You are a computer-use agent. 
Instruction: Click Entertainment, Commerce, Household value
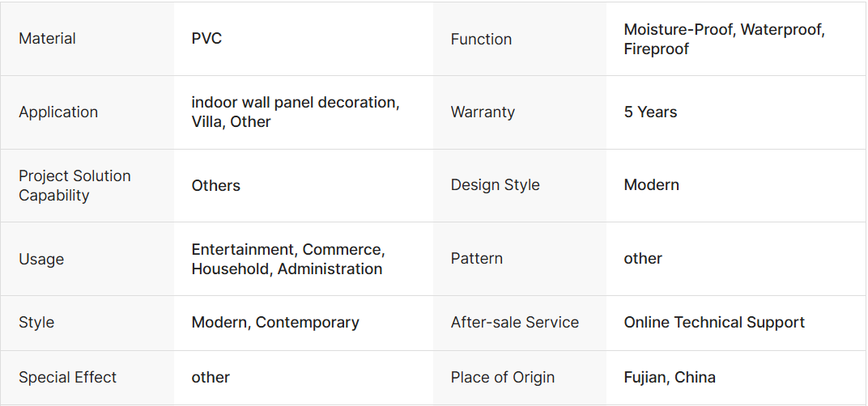point(287,259)
